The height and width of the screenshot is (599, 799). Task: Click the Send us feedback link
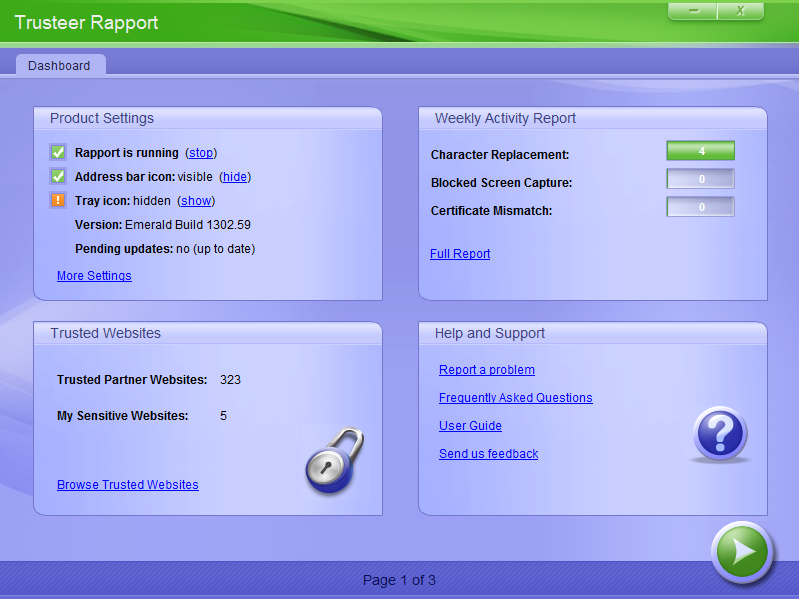(x=488, y=454)
